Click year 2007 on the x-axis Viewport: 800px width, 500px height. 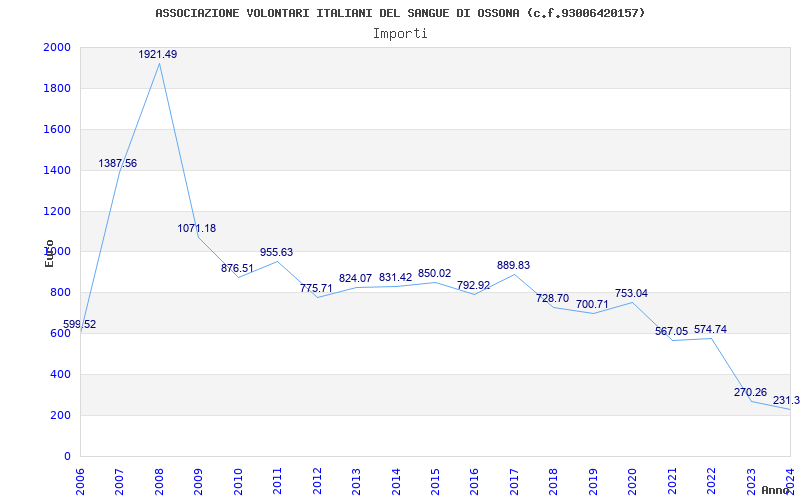119,481
